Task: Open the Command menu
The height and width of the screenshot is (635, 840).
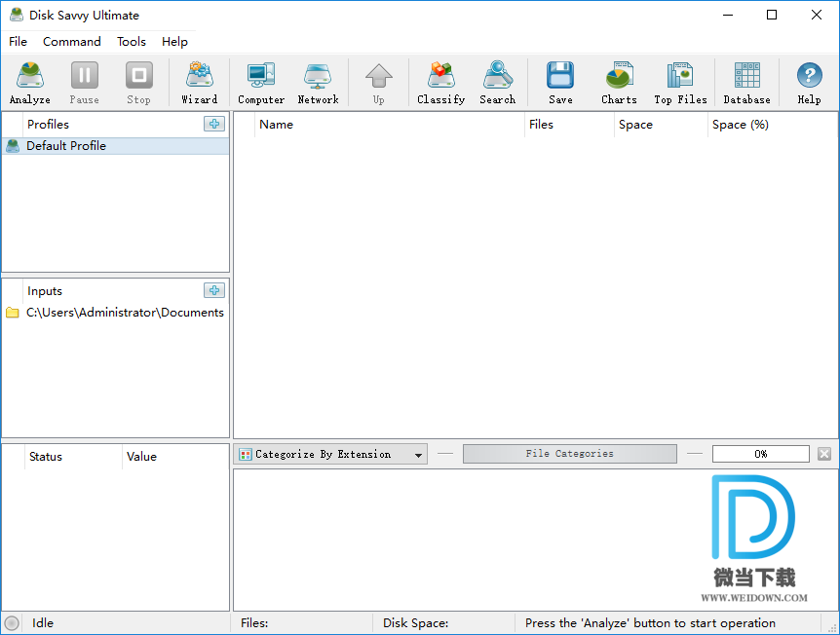Action: click(72, 42)
